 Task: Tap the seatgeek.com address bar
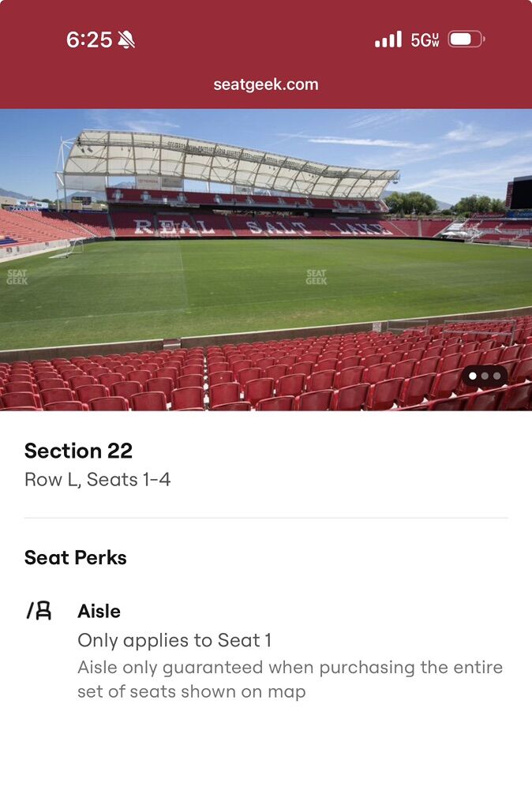[266, 84]
